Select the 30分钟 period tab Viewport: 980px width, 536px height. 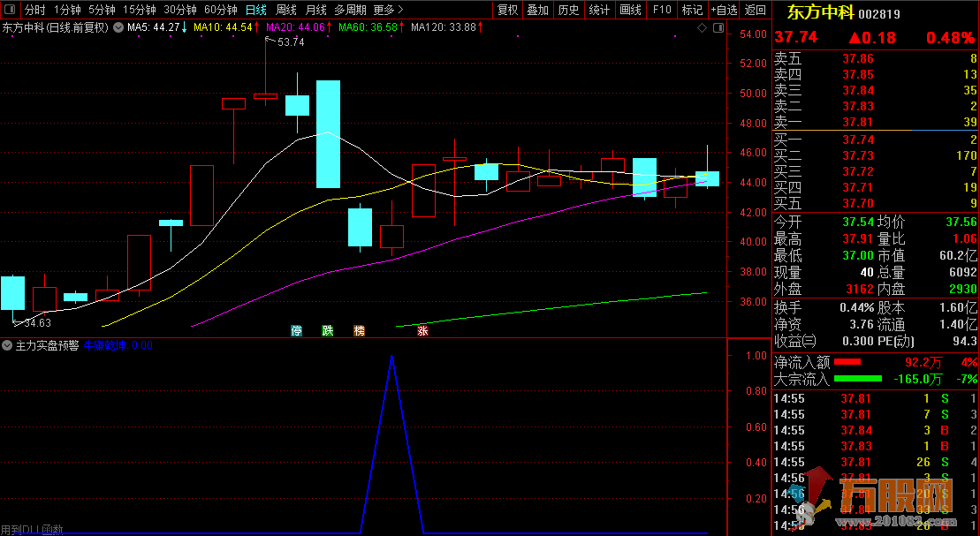click(x=180, y=10)
